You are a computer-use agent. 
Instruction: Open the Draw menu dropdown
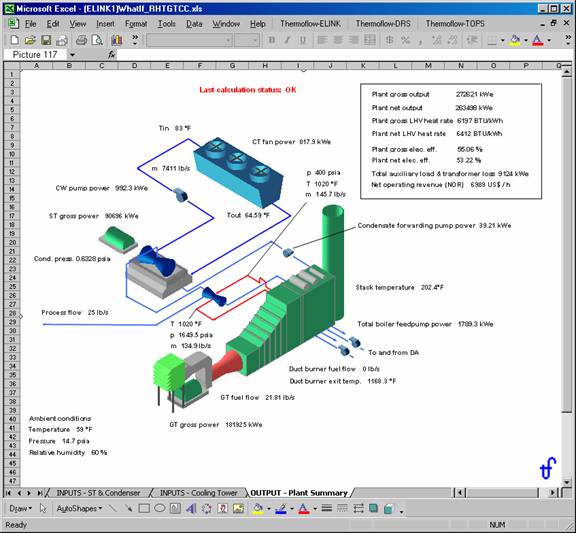[21, 508]
